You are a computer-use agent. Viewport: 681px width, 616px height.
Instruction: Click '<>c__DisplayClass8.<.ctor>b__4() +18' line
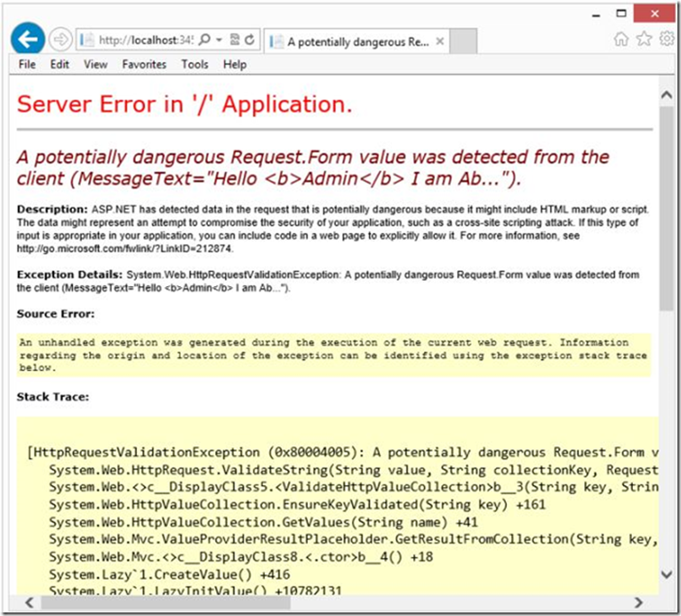pos(241,556)
